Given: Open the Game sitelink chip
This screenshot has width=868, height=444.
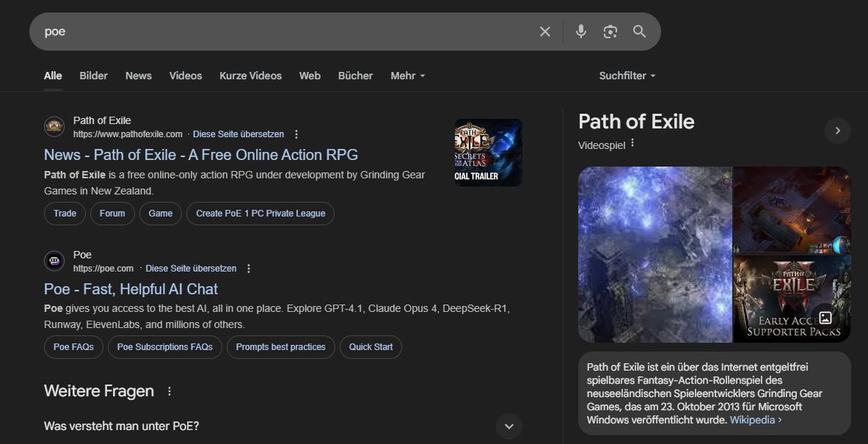Looking at the screenshot, I should [161, 214].
